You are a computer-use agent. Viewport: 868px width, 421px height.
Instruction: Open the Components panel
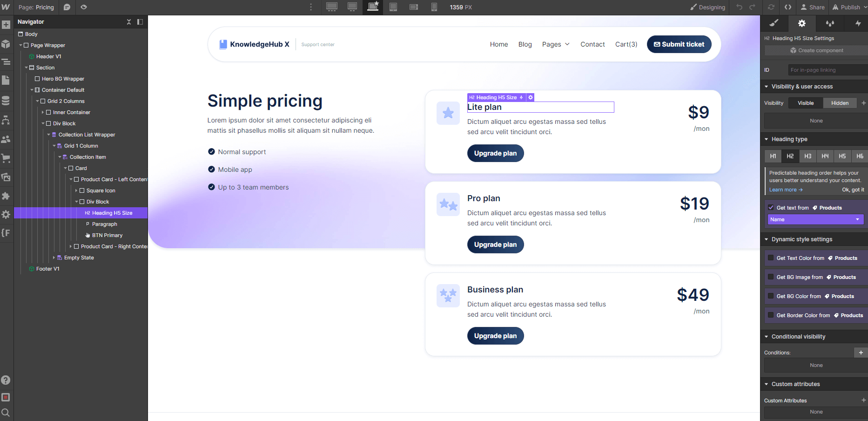[6, 43]
